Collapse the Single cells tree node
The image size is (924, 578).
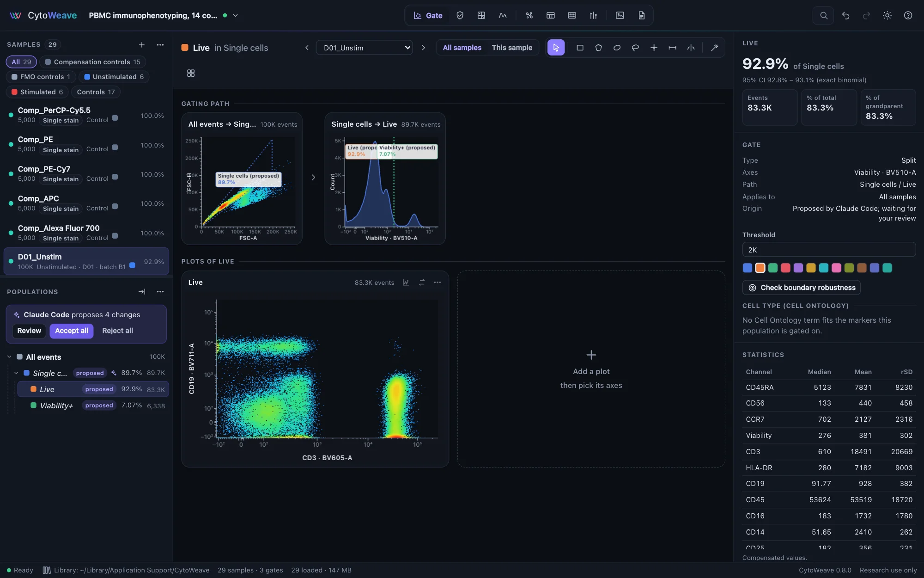pyautogui.click(x=16, y=373)
